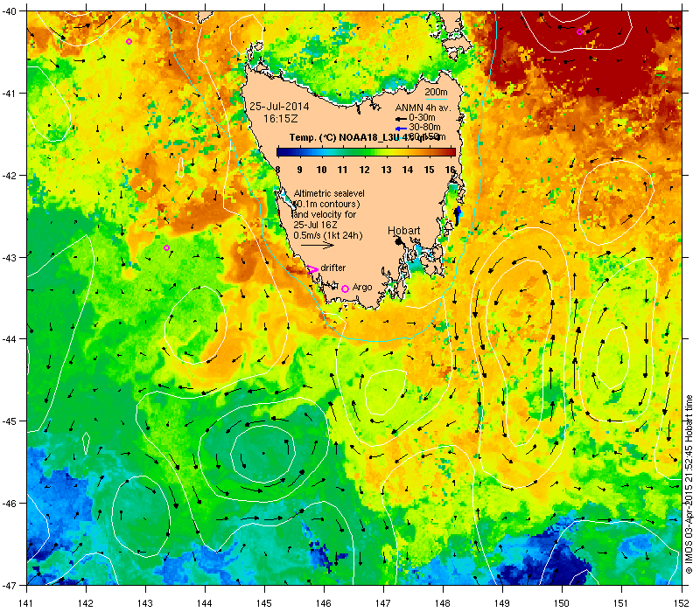Viewport: 700px width, 612px height.
Task: Click colorbar tick label '10'
Action: [x=321, y=170]
